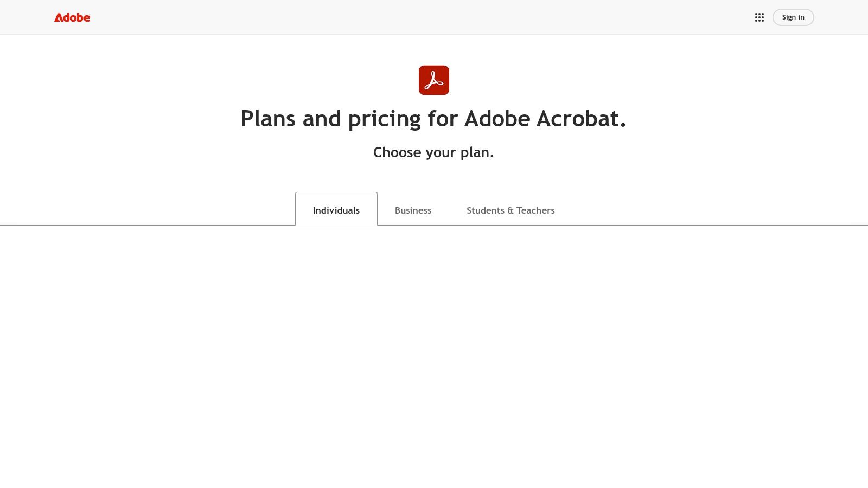This screenshot has height=488, width=868.
Task: Click the 'Choose your plan' subheading
Action: (433, 152)
